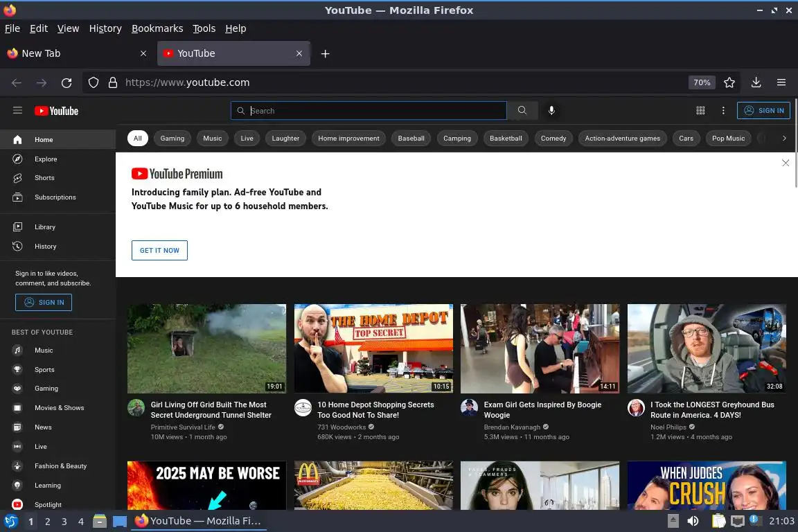
Task: Click GET IT NOW for Premium
Action: 159,251
